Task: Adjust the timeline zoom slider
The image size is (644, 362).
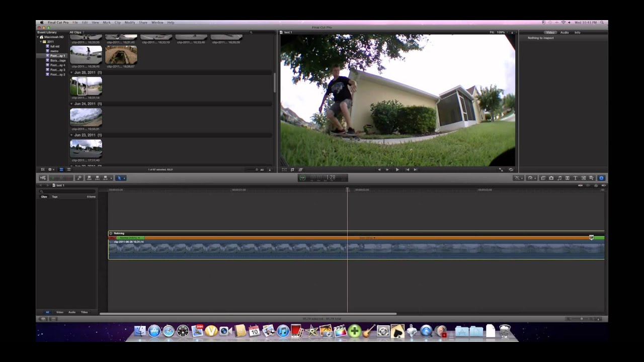Action: (x=581, y=319)
